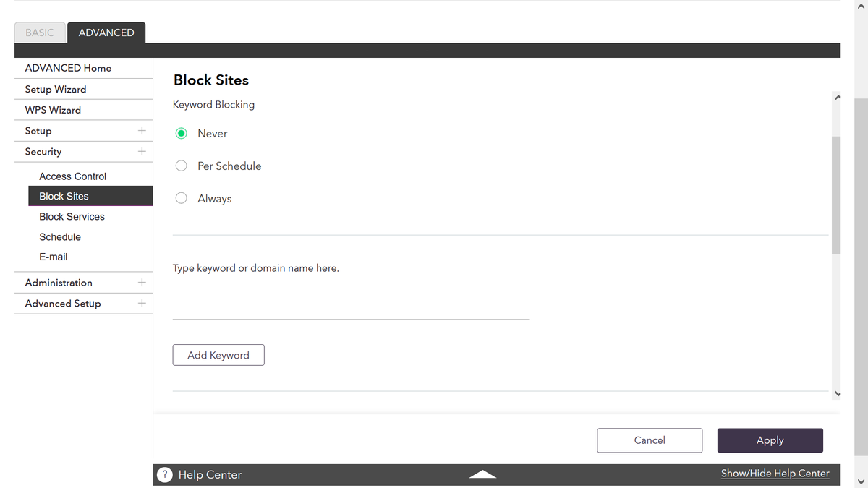Click the Cancel button
The image size is (868, 488).
(x=650, y=440)
